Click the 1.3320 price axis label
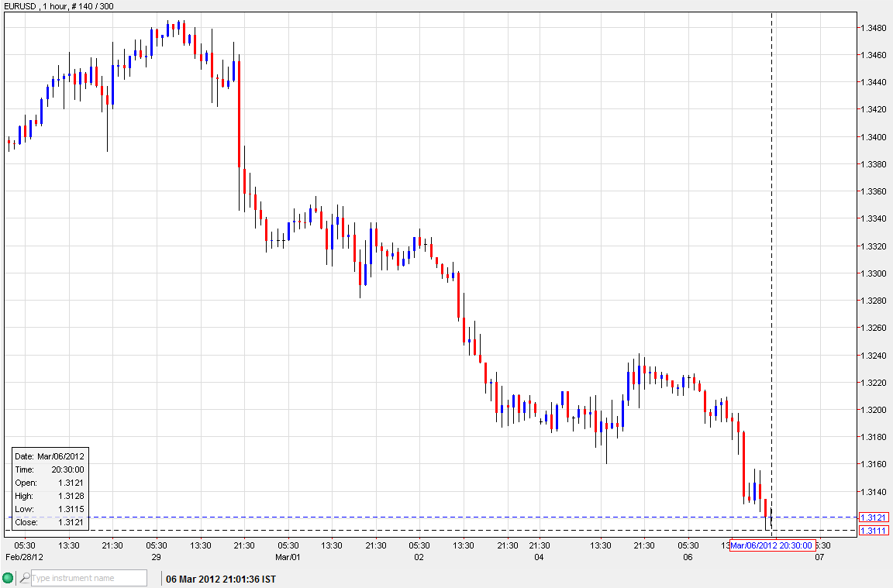 coord(874,246)
